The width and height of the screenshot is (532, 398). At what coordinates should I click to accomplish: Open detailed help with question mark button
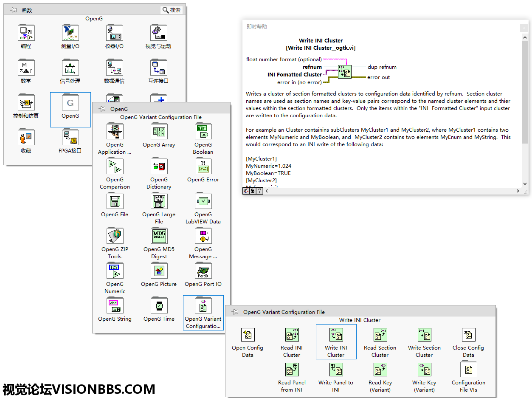[259, 191]
